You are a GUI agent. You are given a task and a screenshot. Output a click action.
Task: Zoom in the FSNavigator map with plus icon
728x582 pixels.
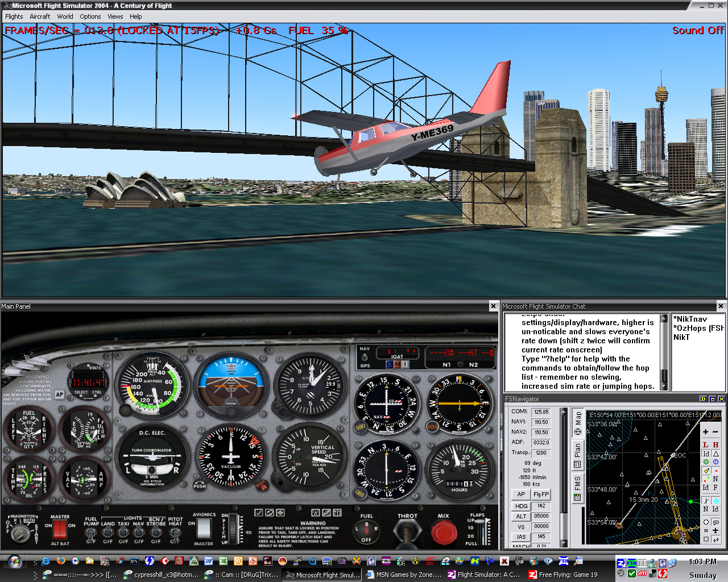click(x=706, y=432)
